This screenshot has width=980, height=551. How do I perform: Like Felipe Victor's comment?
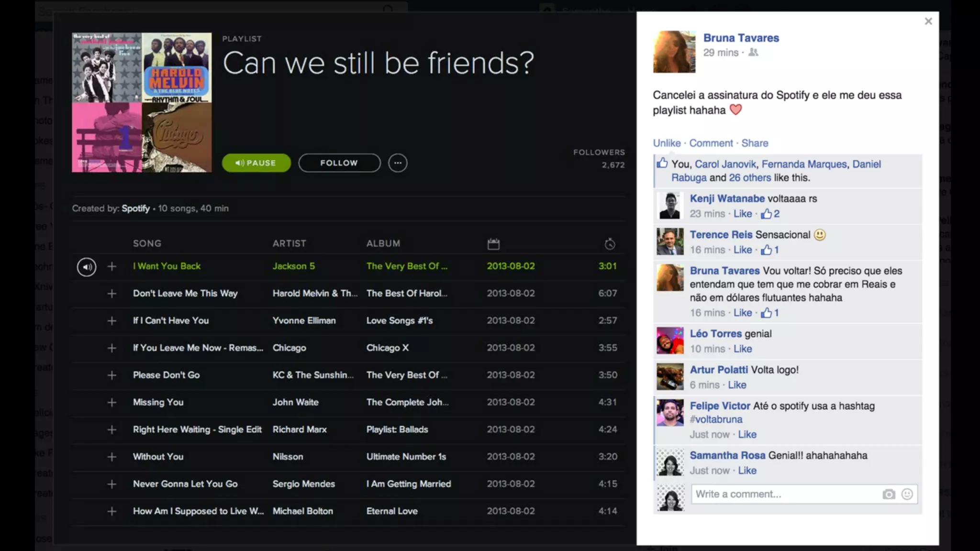(x=747, y=434)
